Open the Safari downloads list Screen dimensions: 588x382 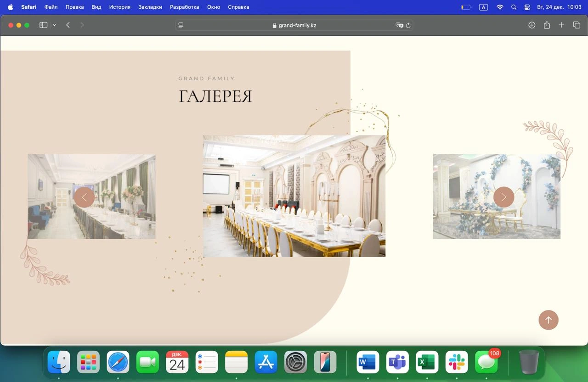point(532,25)
